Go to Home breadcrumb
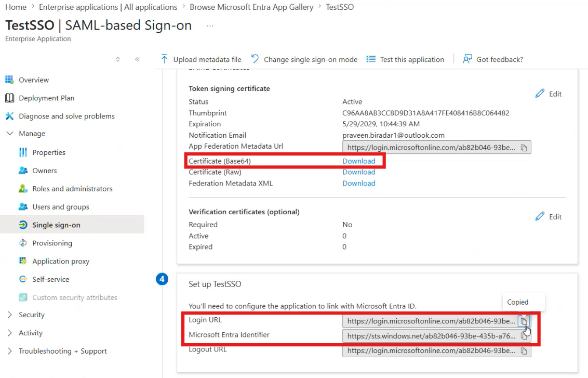Screen dimensions: 588x378 (16, 7)
